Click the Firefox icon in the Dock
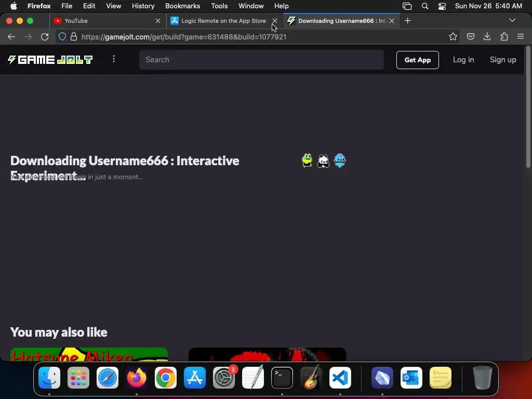Image resolution: width=532 pixels, height=399 pixels. click(137, 378)
